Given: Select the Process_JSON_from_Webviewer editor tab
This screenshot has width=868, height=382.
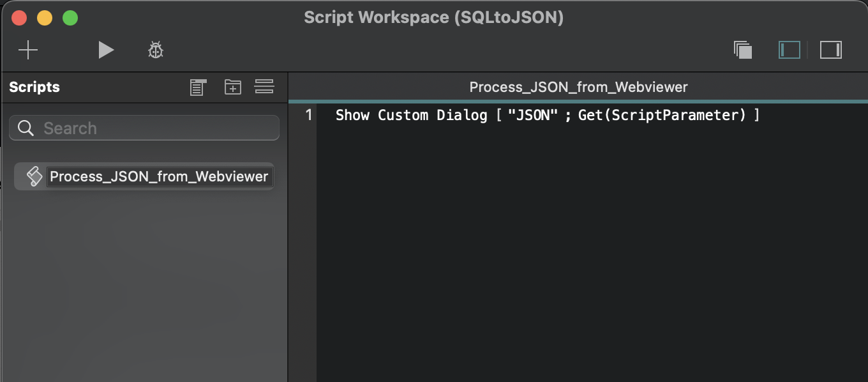Looking at the screenshot, I should (578, 88).
